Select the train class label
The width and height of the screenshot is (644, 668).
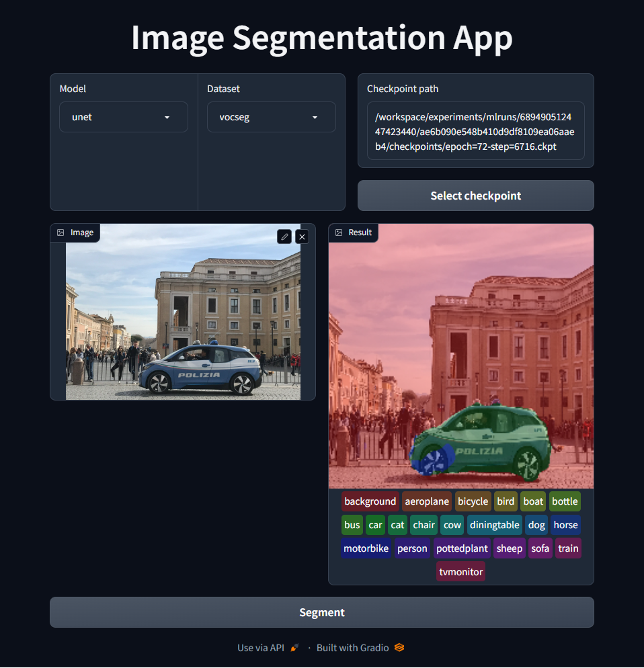(568, 548)
